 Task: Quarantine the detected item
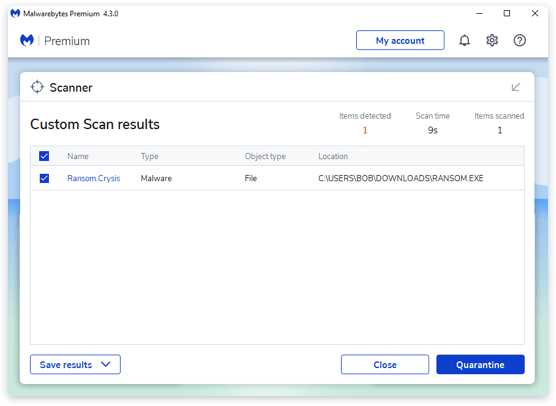pos(480,365)
